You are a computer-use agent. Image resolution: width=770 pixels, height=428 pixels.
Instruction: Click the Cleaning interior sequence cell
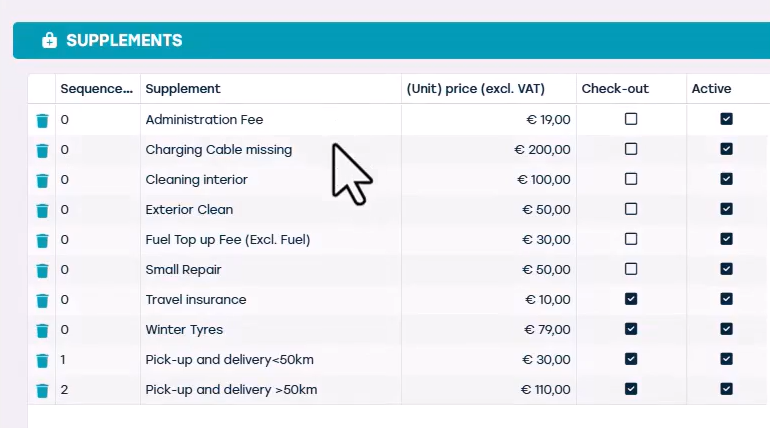pyautogui.click(x=97, y=180)
